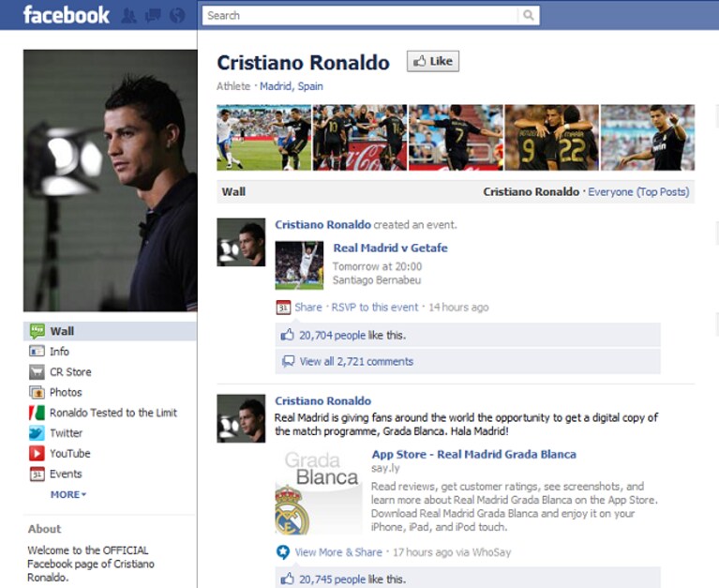View all 2,721 comments

pyautogui.click(x=356, y=361)
